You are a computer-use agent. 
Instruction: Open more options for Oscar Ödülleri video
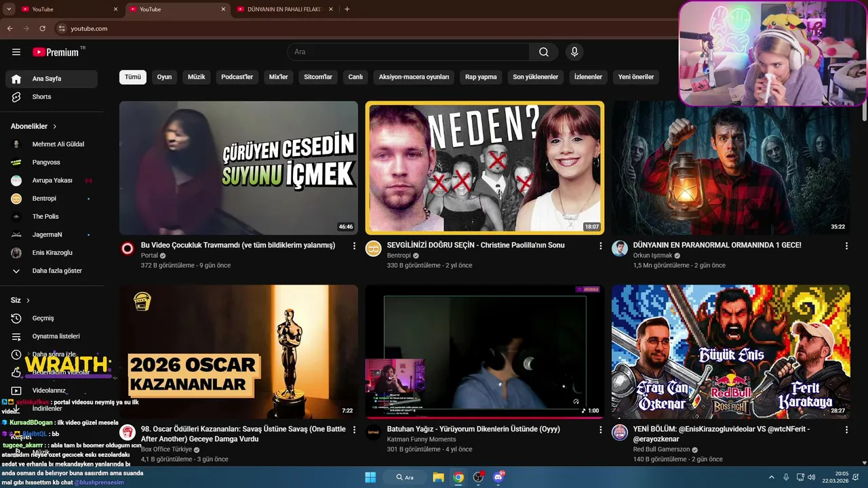pos(354,430)
